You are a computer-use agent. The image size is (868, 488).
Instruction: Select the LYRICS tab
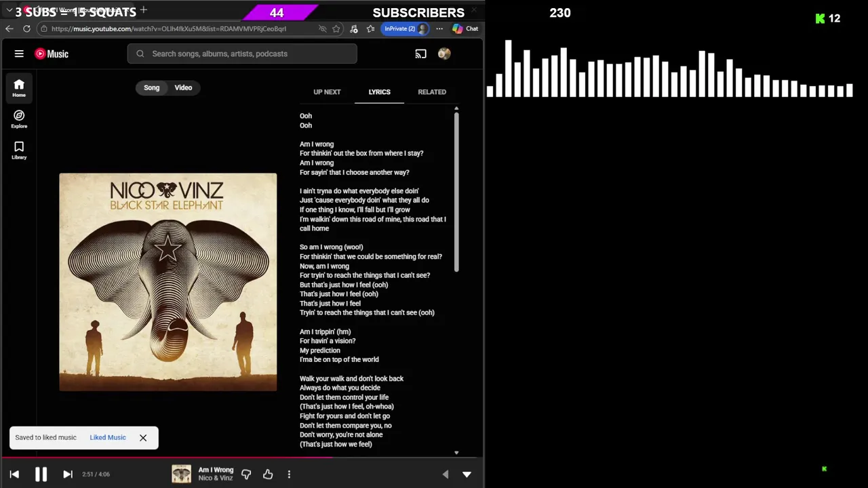point(379,91)
